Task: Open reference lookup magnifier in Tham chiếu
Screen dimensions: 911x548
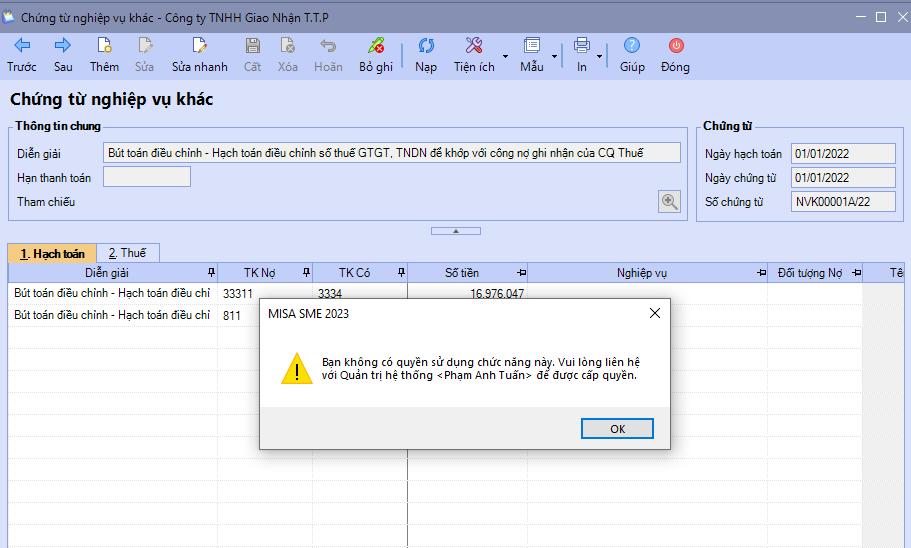Action: coord(669,202)
